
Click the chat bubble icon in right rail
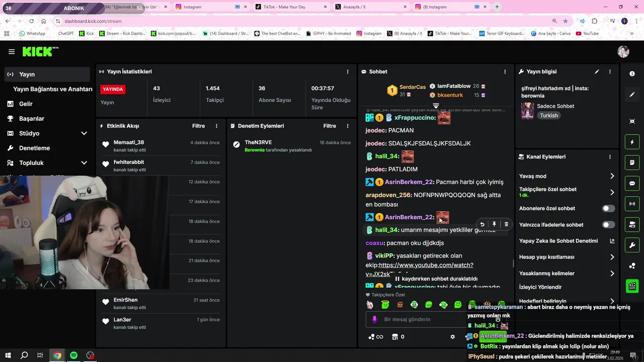pos(632,184)
